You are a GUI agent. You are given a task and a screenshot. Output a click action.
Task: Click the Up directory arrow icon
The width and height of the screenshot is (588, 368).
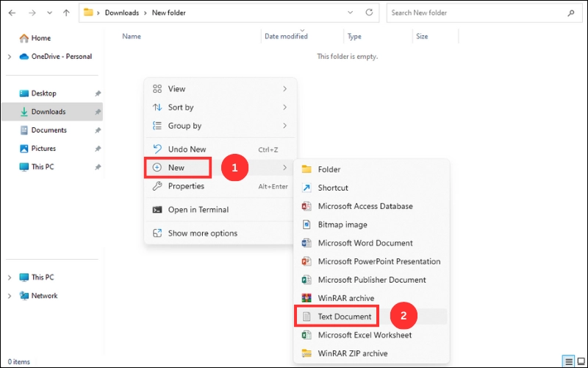(66, 13)
